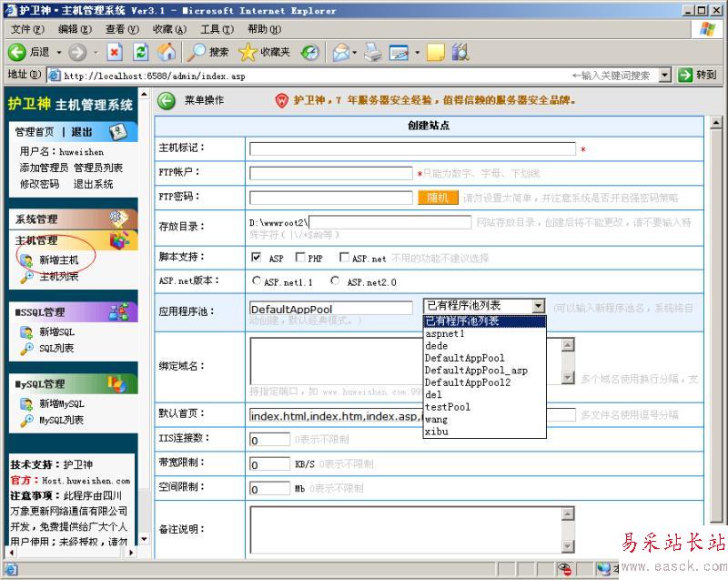
Task: Click main form scrollbar up arrow
Action: click(715, 123)
